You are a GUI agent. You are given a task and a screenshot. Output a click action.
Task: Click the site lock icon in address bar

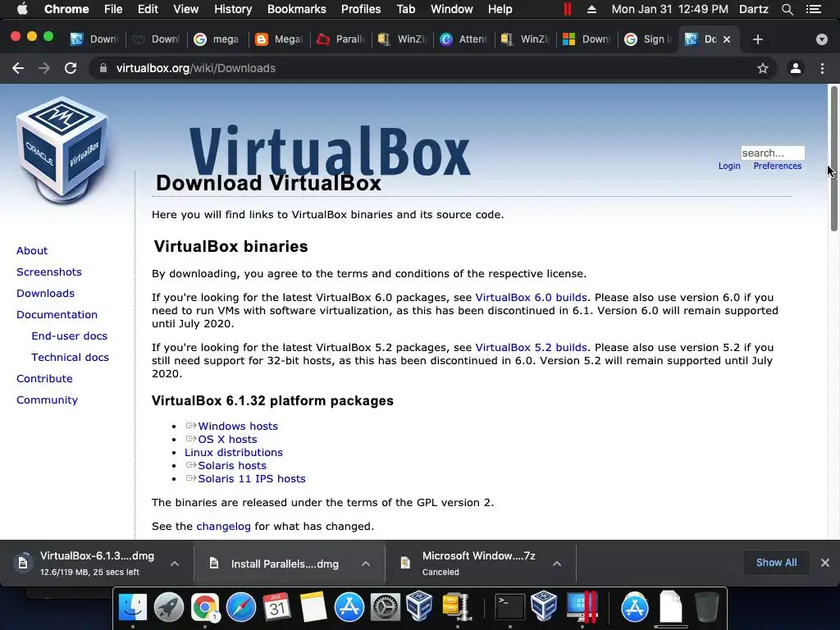103,68
